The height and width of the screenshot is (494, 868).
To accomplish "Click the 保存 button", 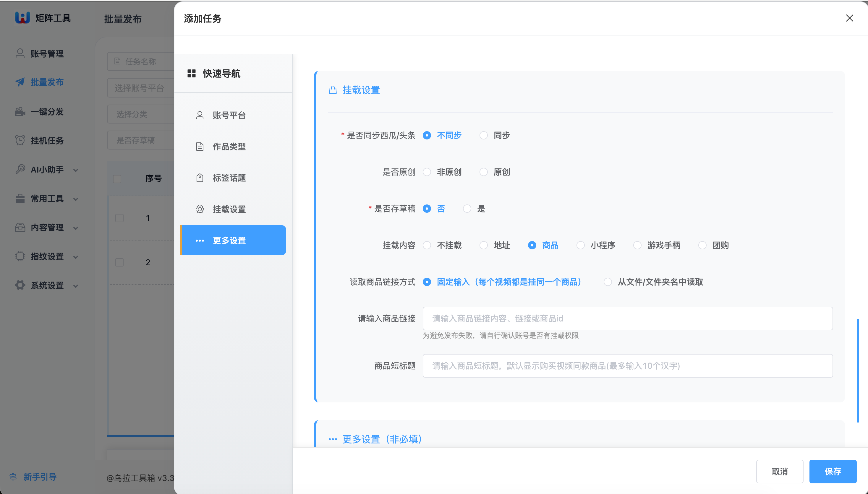I will pos(833,471).
